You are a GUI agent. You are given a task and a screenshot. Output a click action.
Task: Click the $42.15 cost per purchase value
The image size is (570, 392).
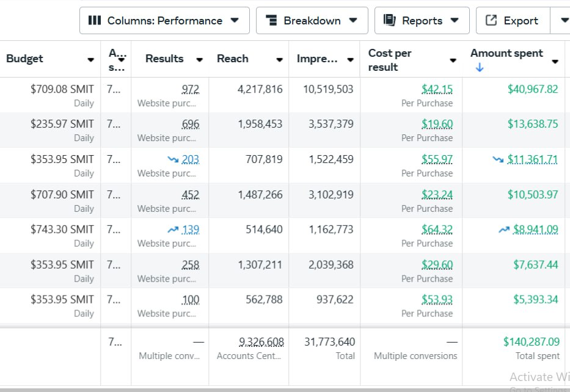click(437, 90)
